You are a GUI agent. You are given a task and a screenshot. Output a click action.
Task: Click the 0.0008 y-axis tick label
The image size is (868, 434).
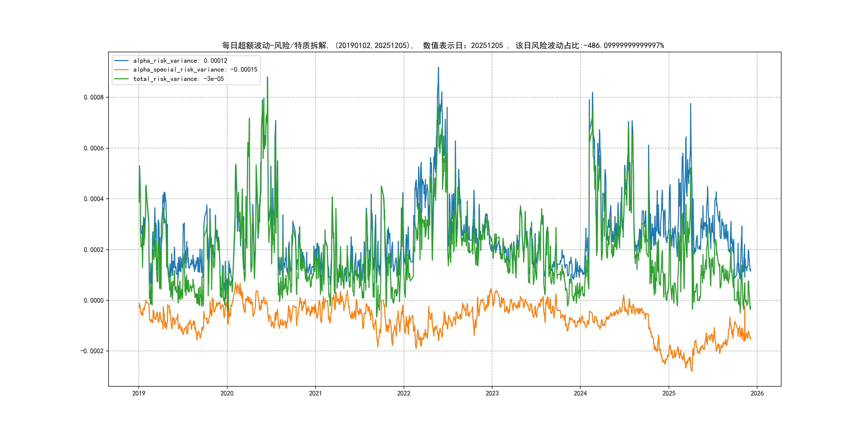[94, 97]
